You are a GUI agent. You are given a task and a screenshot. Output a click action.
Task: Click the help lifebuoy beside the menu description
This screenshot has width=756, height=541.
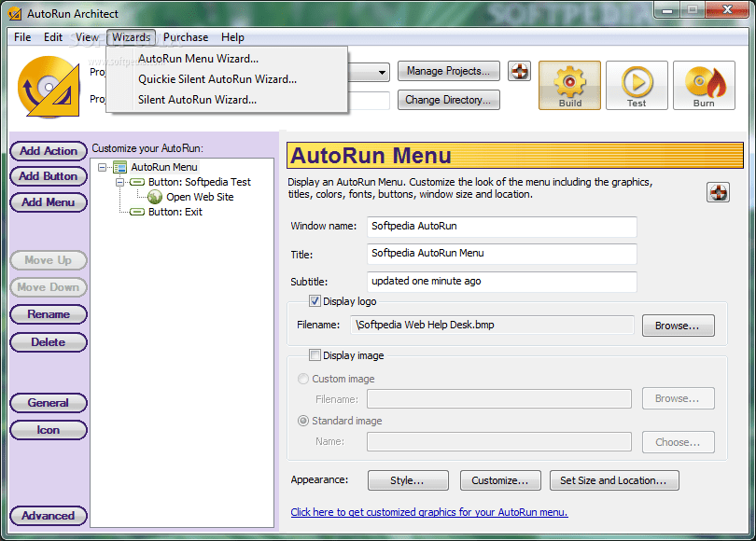(718, 193)
